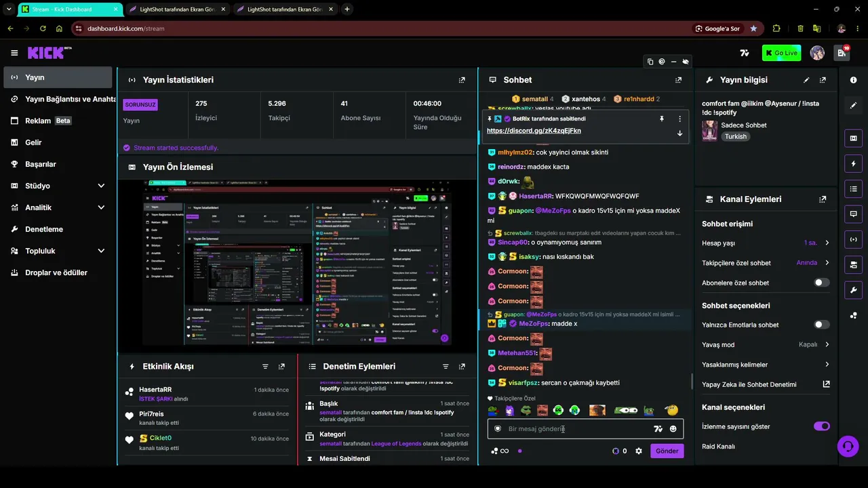The height and width of the screenshot is (488, 868).
Task: Open Başarılar in sidebar
Action: click(58, 164)
